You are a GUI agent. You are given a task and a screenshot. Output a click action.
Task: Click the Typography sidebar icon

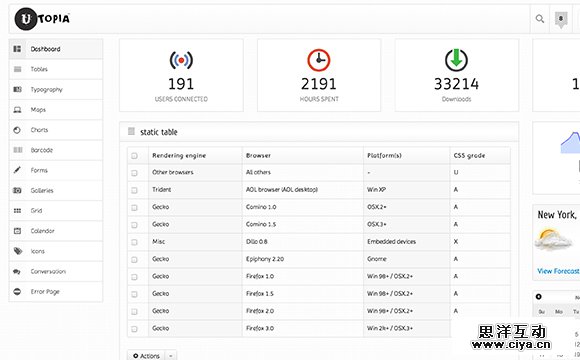tap(17, 89)
